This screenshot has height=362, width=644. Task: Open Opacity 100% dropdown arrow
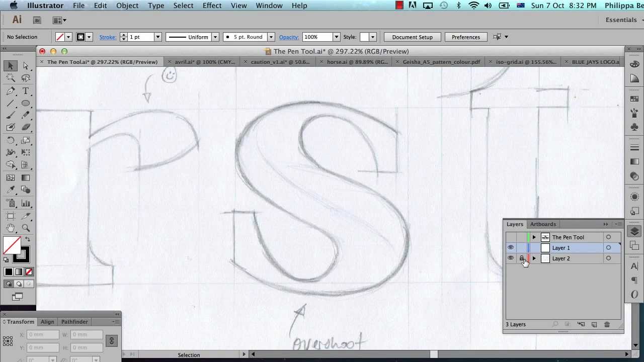[x=336, y=37]
